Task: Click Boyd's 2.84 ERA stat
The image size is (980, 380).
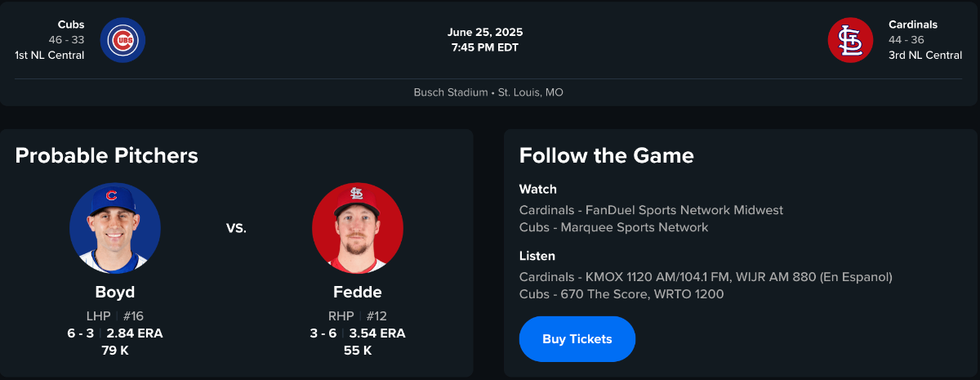Action: coord(135,333)
